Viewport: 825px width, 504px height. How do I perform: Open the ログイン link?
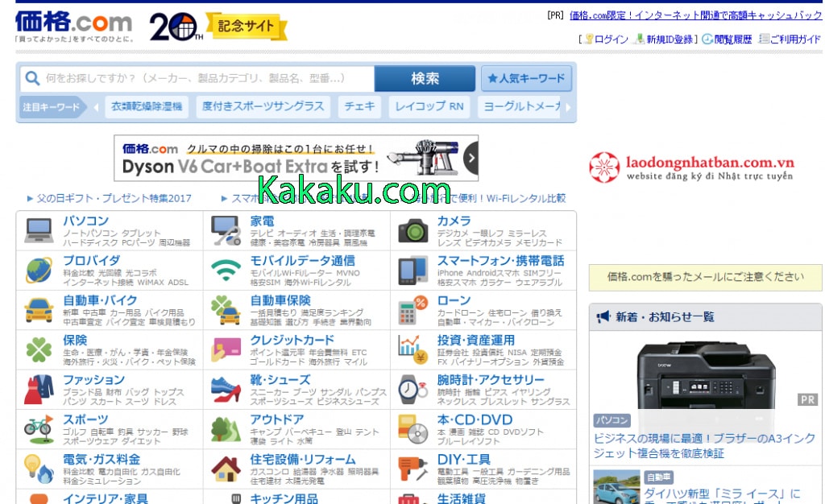pos(609,39)
